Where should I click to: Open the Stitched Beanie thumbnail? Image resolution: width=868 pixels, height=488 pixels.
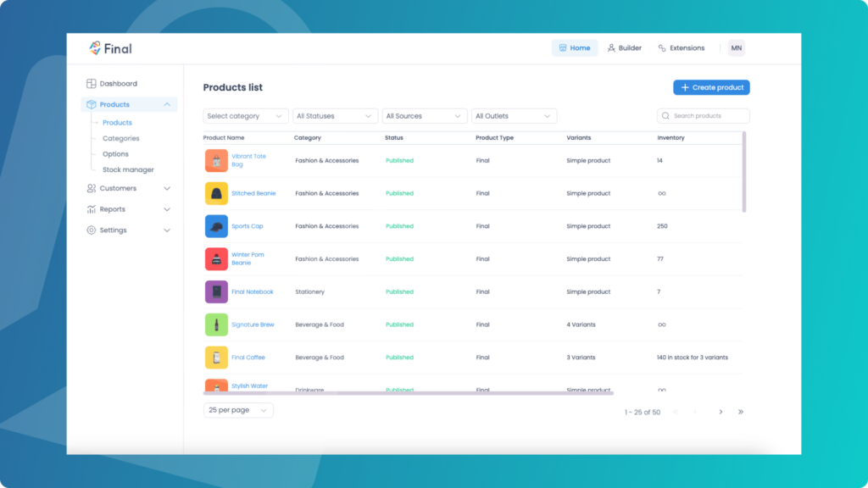pos(216,194)
